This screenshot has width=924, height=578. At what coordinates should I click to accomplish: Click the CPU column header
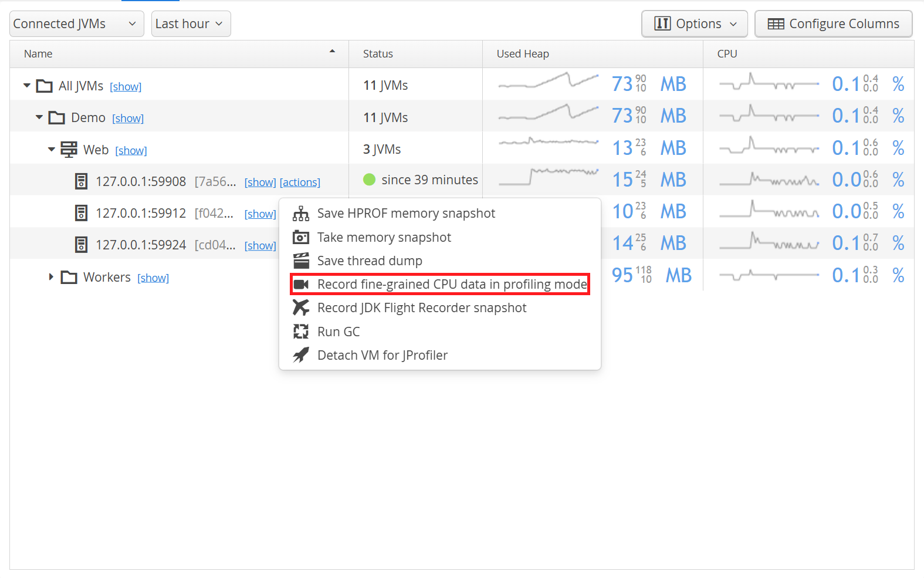coord(809,54)
